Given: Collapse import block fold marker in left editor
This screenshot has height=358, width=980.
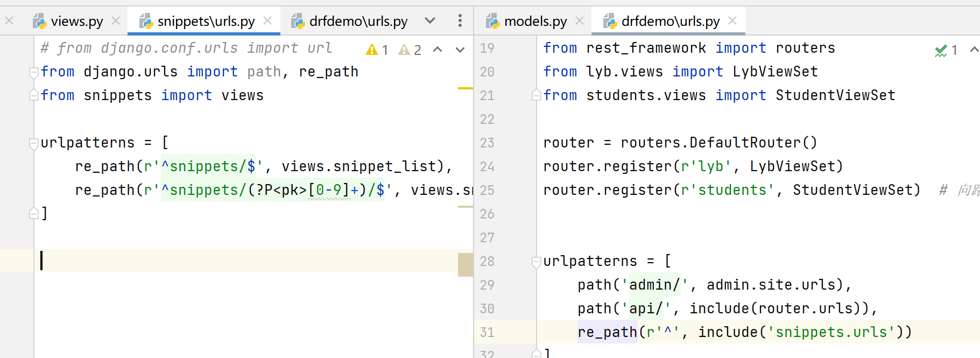Looking at the screenshot, I should 34,72.
